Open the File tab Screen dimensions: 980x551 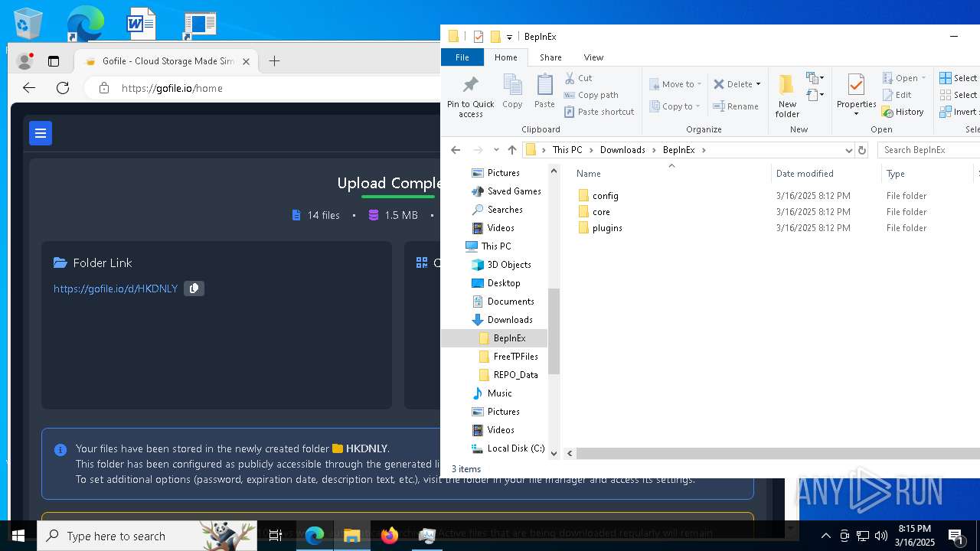462,57
